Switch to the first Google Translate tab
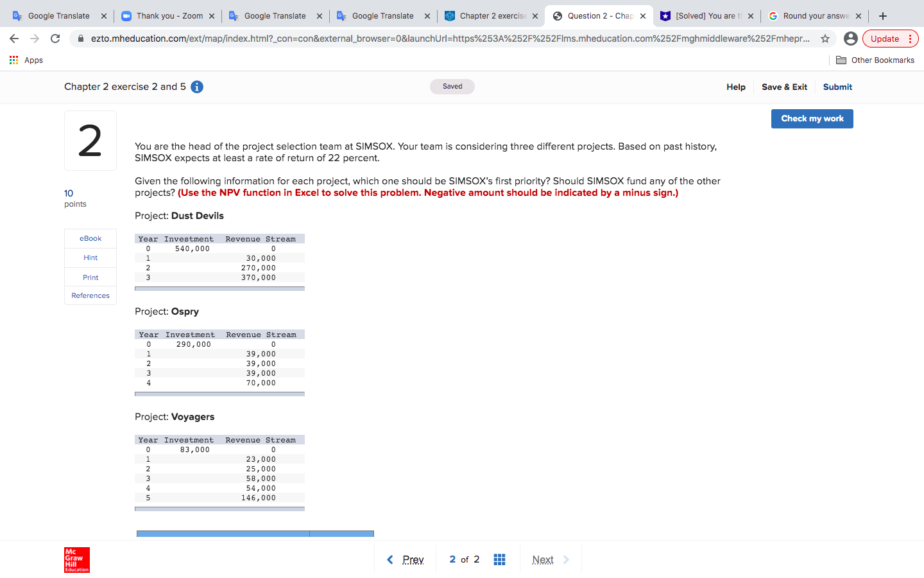924x578 pixels. coord(59,16)
